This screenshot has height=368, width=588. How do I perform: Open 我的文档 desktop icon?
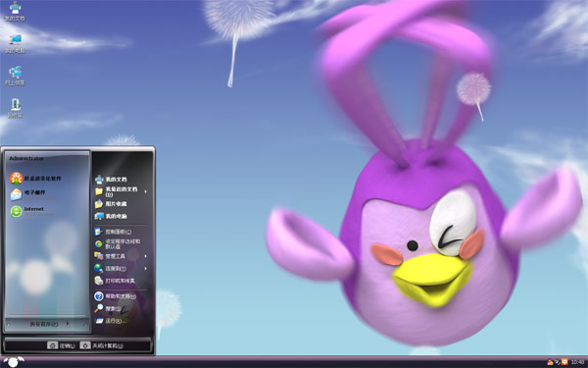click(15, 11)
